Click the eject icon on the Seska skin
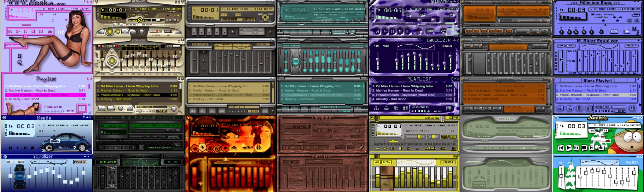 pos(50,31)
